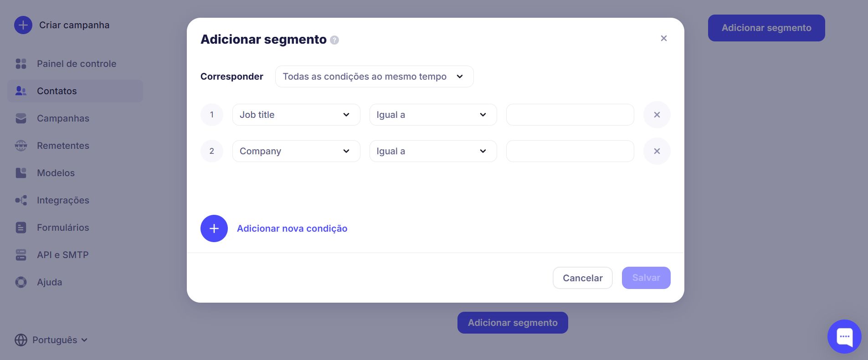868x360 pixels.
Task: Expand the Company field dropdown
Action: tap(296, 151)
